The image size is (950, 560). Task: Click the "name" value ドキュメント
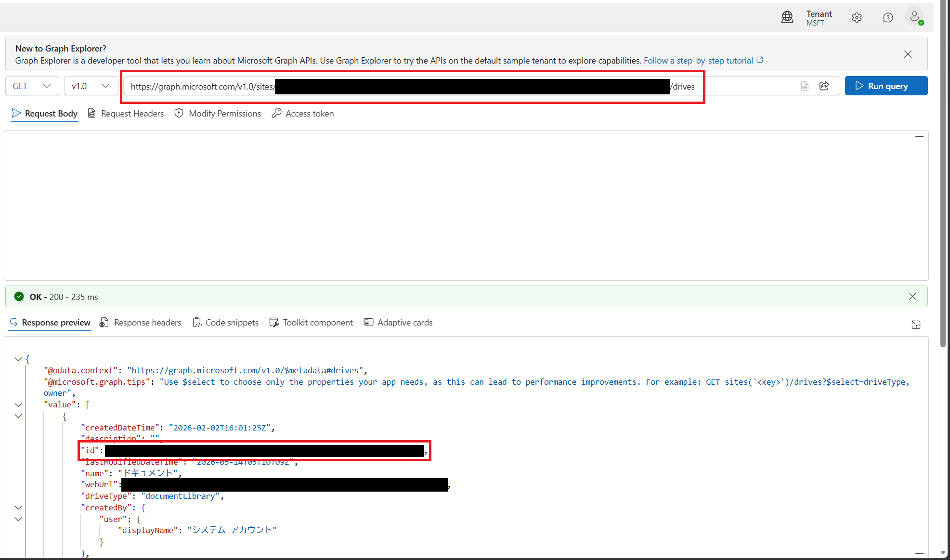(147, 473)
